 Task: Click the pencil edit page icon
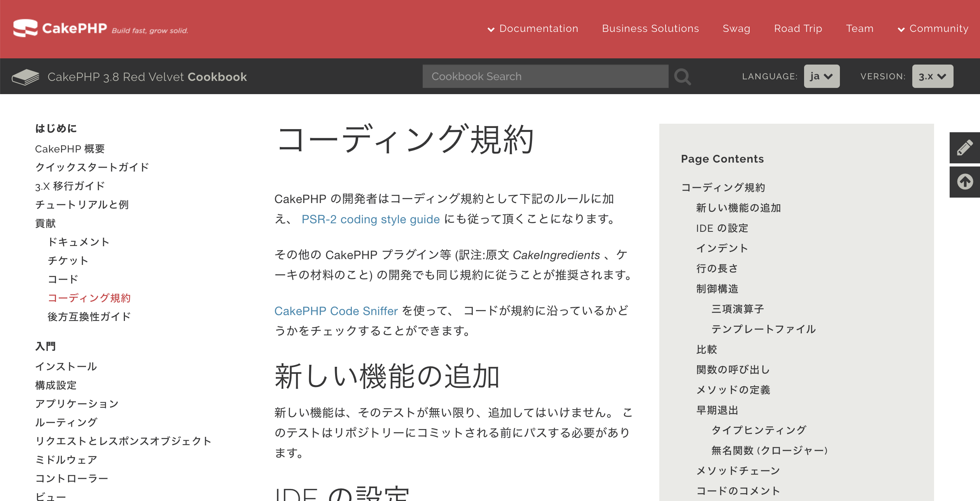(x=965, y=148)
